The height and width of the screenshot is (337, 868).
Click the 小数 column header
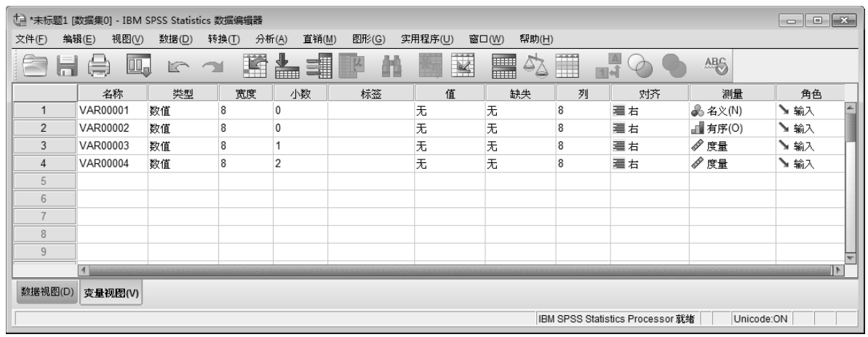tap(300, 93)
